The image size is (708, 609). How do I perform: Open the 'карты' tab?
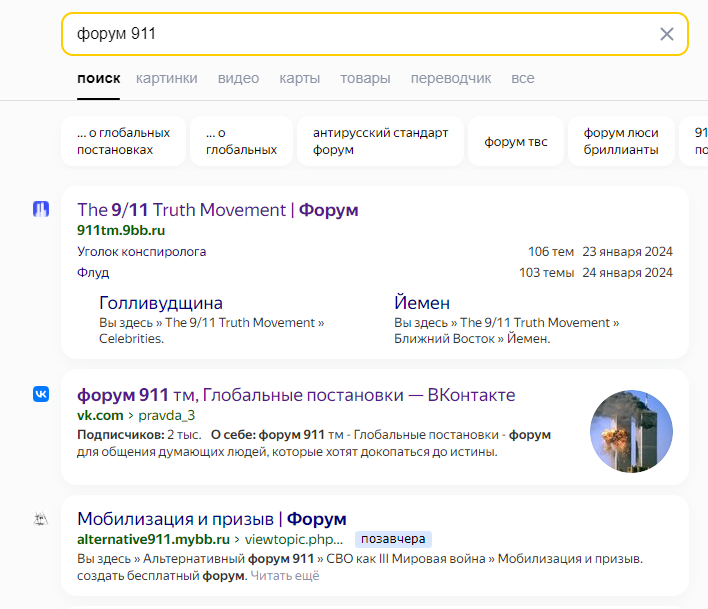tap(299, 78)
